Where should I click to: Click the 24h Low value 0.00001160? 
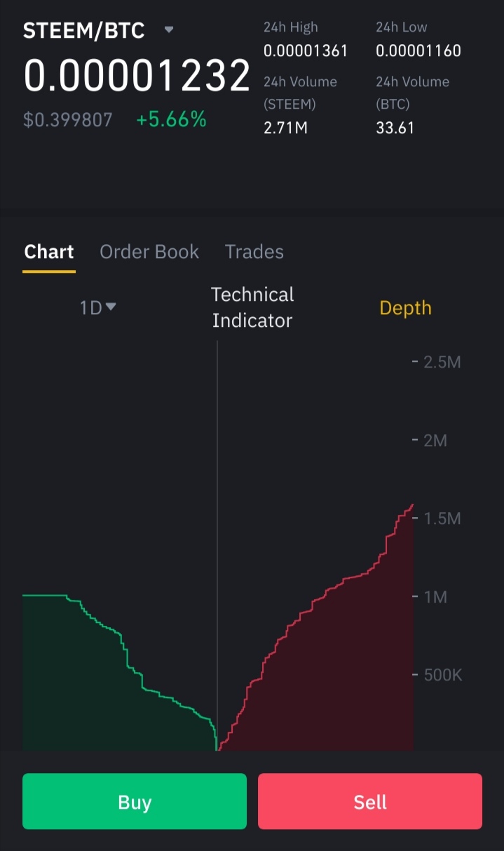coord(418,51)
